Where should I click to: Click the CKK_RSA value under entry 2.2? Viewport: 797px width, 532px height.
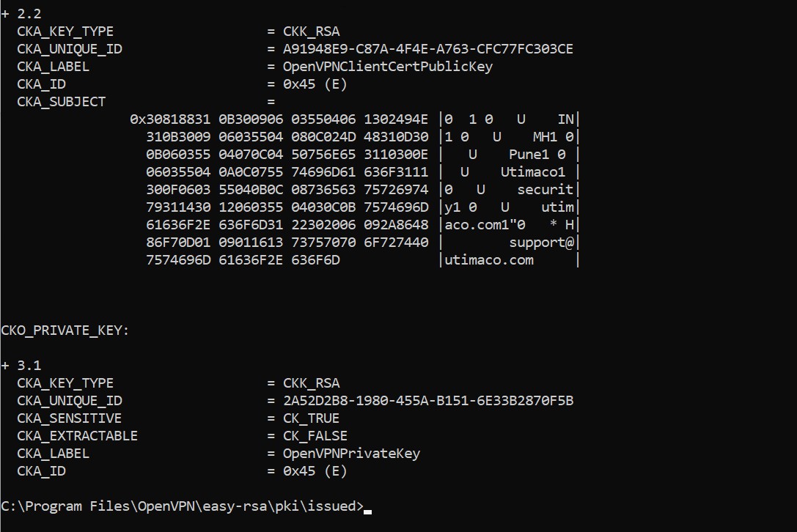point(311,32)
